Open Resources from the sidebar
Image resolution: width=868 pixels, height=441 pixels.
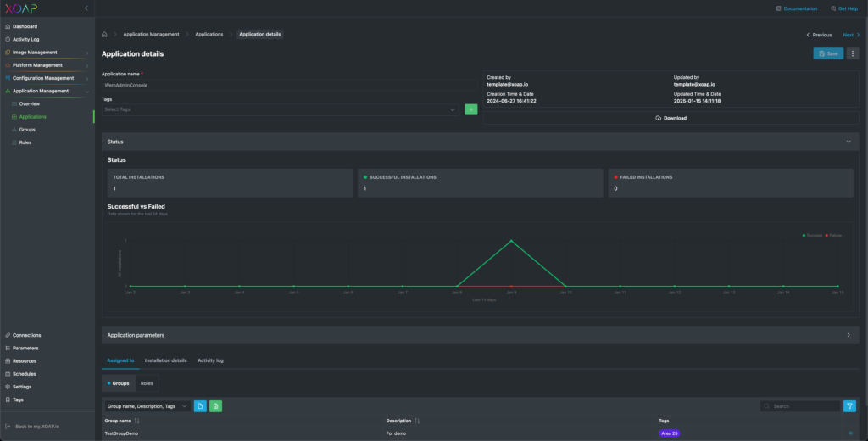(x=25, y=360)
